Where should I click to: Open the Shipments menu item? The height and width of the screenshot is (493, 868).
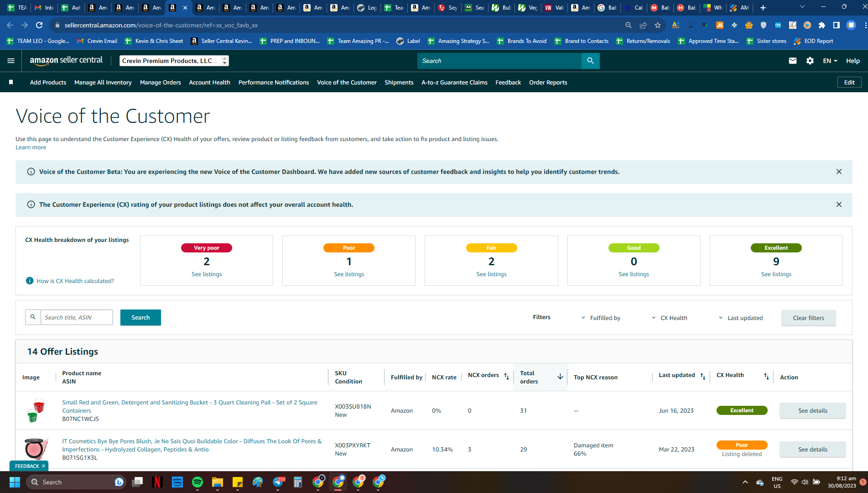pyautogui.click(x=399, y=83)
